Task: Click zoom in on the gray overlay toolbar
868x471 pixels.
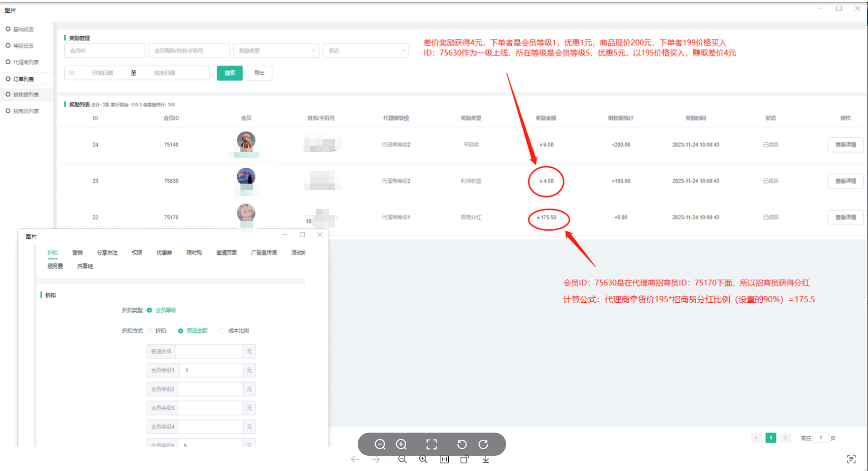Action: pos(401,444)
